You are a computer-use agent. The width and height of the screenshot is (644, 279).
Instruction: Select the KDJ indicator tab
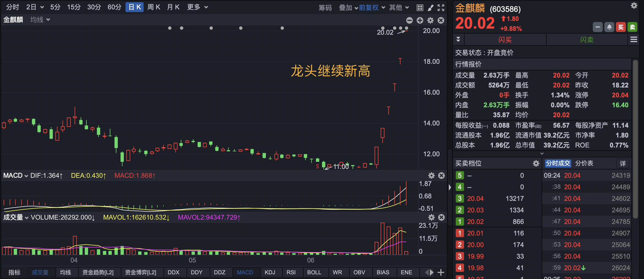point(270,272)
